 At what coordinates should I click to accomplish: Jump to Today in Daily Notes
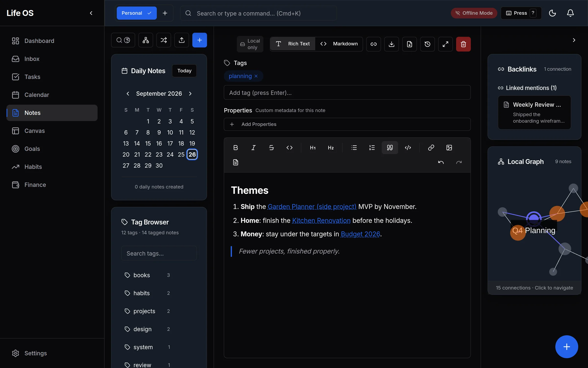click(x=184, y=71)
